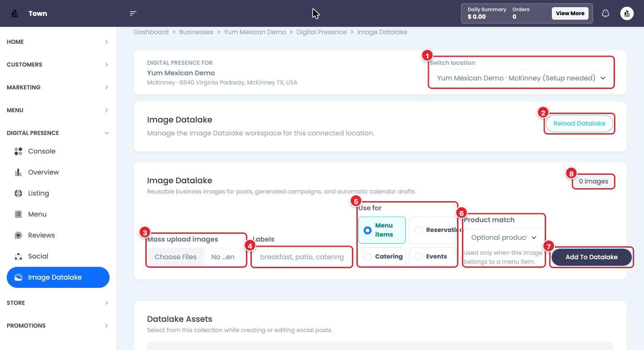Viewport: 644px width, 350px height.
Task: Select Image Datalake in sidebar
Action: tap(58, 278)
